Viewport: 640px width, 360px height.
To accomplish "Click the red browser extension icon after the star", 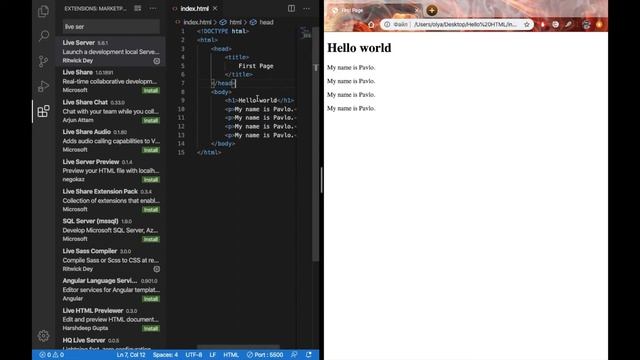I will click(542, 24).
